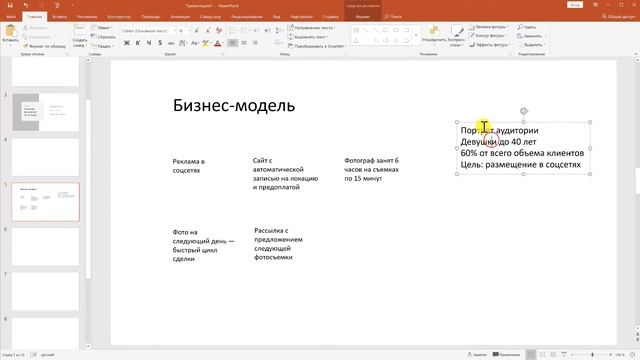Open Section (Раздел) dropdown
Screen dimensions: 640x360
(102, 46)
